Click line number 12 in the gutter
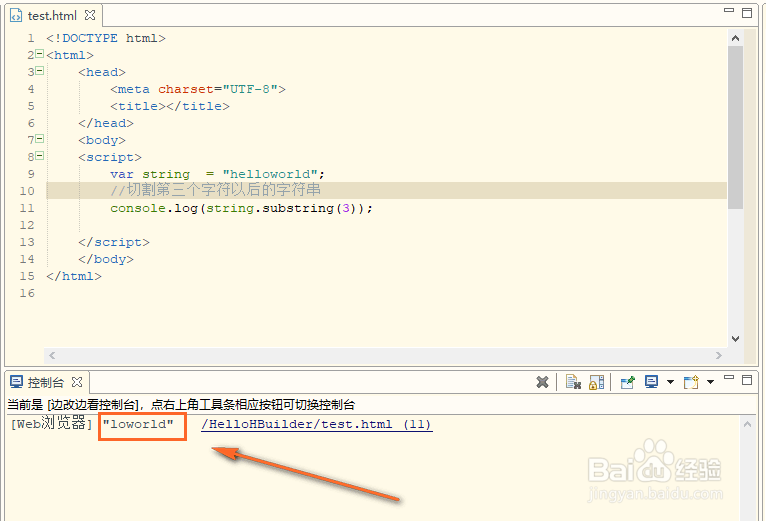Image resolution: width=766 pixels, height=521 pixels. [27, 225]
